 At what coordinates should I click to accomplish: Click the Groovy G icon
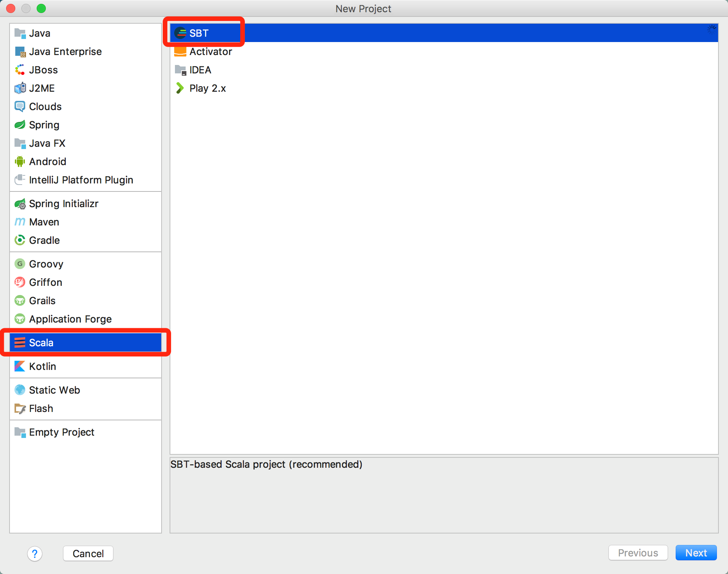click(20, 264)
